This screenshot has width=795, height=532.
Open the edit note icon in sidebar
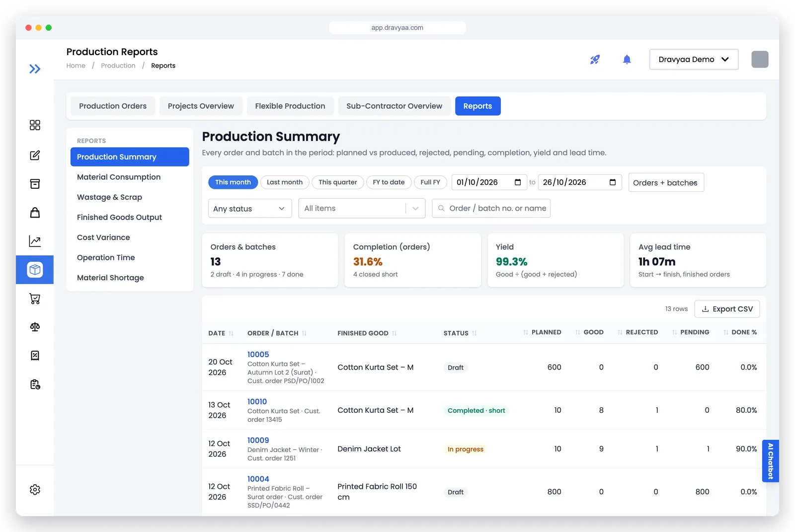pyautogui.click(x=35, y=155)
